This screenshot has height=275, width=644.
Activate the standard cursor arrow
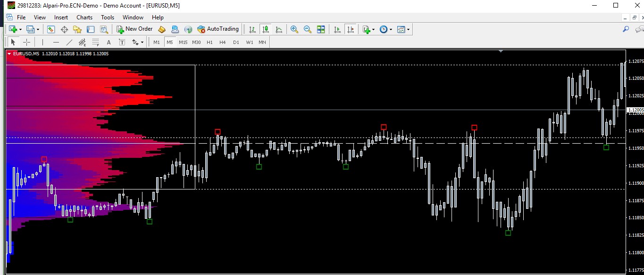point(13,42)
